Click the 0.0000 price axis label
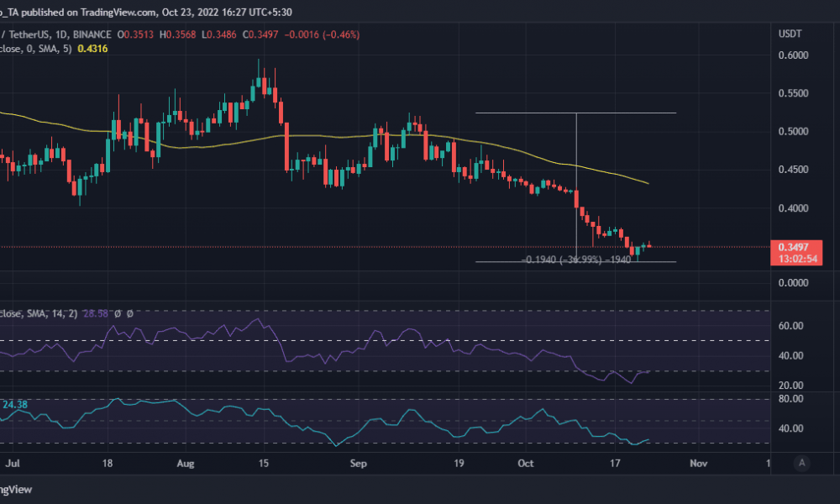The height and width of the screenshot is (504, 840). 794,283
